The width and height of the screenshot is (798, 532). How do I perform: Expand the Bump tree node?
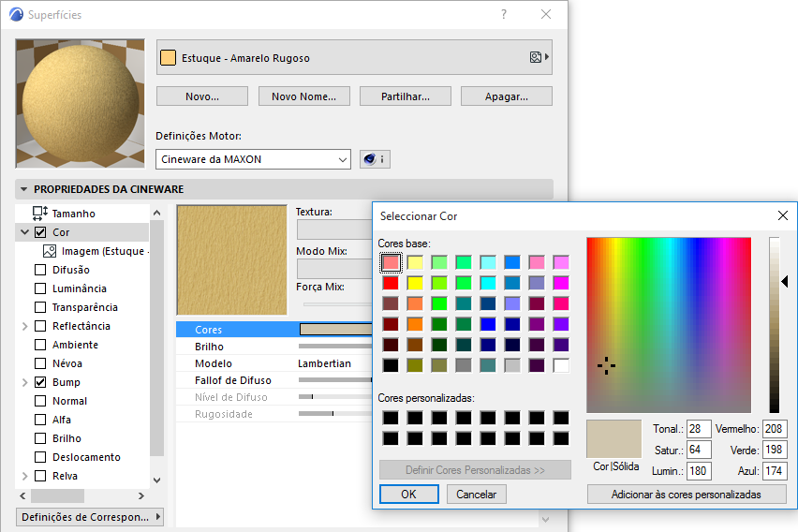click(x=24, y=382)
